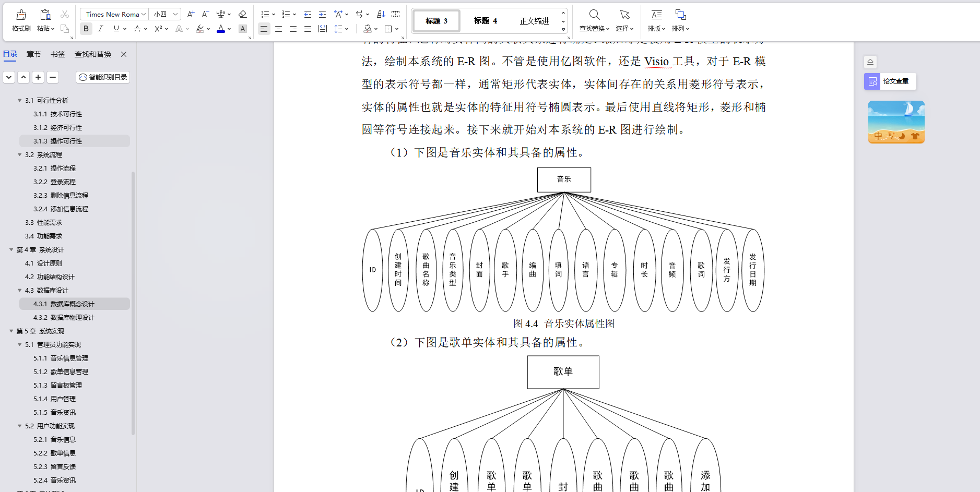
Task: Click the Paste (粘贴) clipboard icon
Action: [x=45, y=15]
